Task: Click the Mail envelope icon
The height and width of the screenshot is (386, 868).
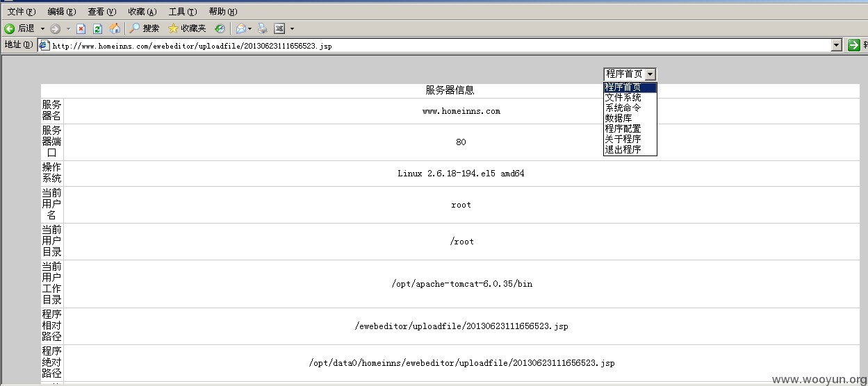Action: coord(240,28)
